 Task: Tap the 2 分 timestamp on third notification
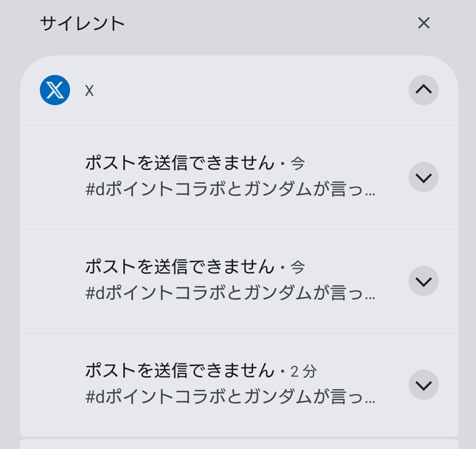pyautogui.click(x=304, y=371)
